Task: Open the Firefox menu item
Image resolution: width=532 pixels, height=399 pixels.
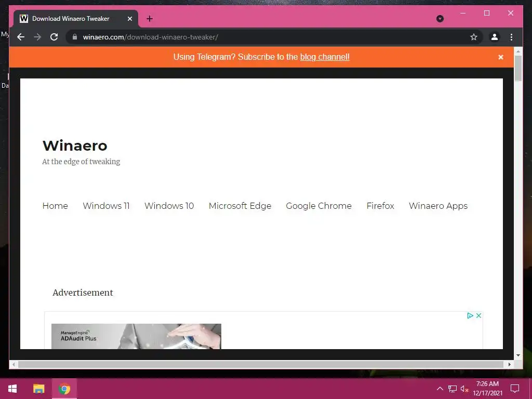Action: pyautogui.click(x=380, y=206)
